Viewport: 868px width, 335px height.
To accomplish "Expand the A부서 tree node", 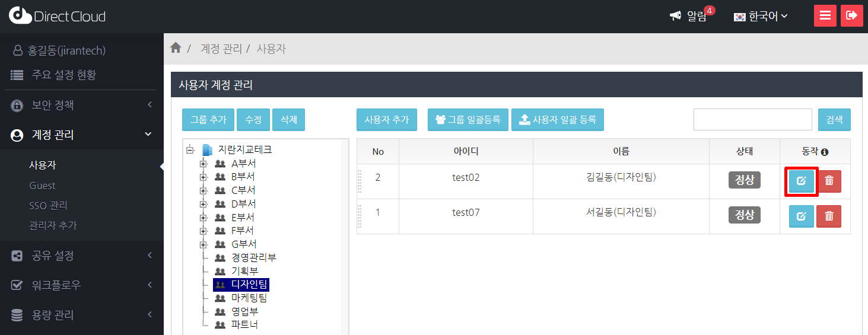I will [204, 164].
